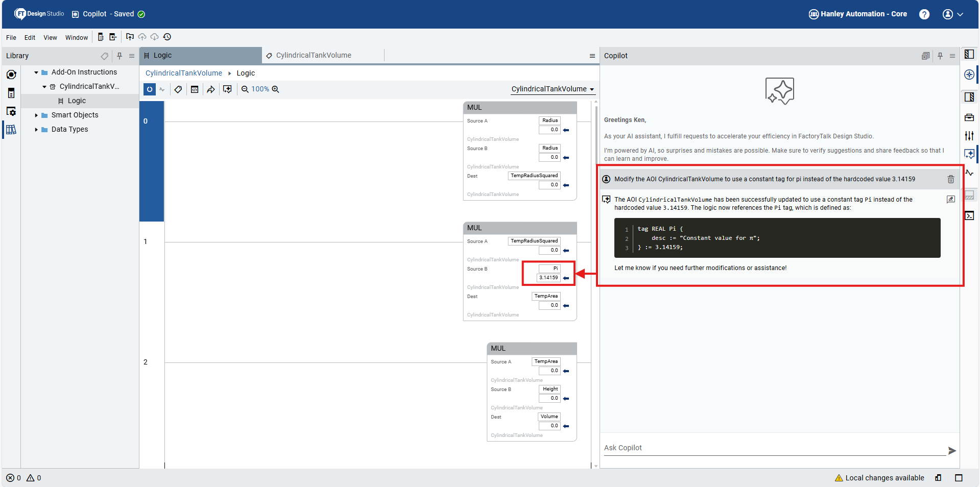This screenshot has height=487, width=980.
Task: Click the Pi operand in rung 1 MUL
Action: [x=549, y=269]
